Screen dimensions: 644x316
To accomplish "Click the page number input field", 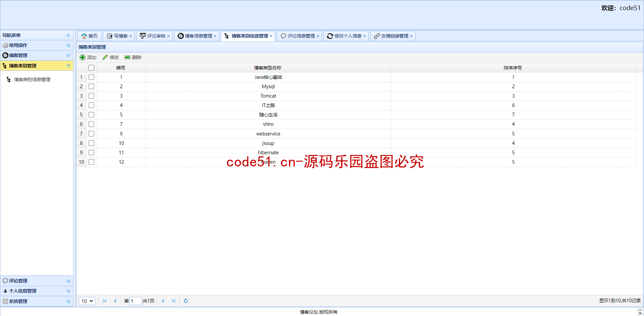I will click(136, 301).
